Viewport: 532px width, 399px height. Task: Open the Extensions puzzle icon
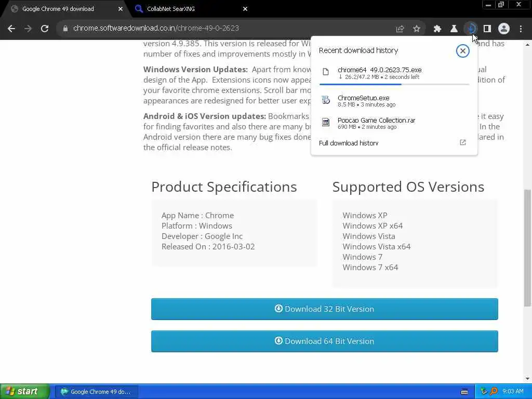click(437, 29)
